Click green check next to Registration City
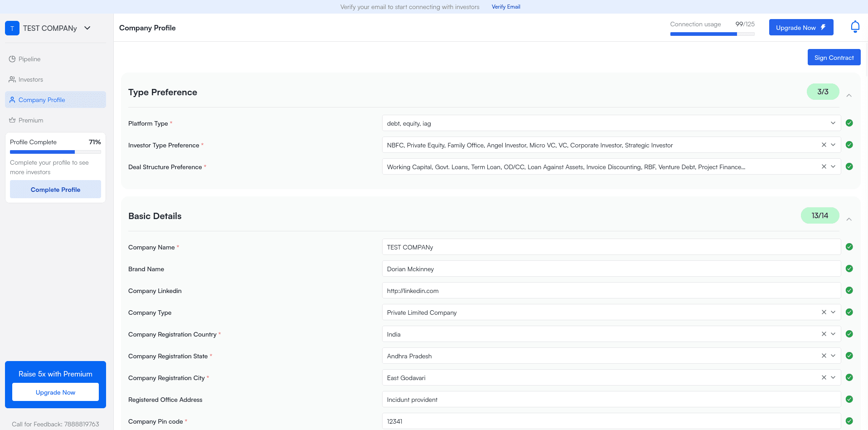 click(849, 377)
